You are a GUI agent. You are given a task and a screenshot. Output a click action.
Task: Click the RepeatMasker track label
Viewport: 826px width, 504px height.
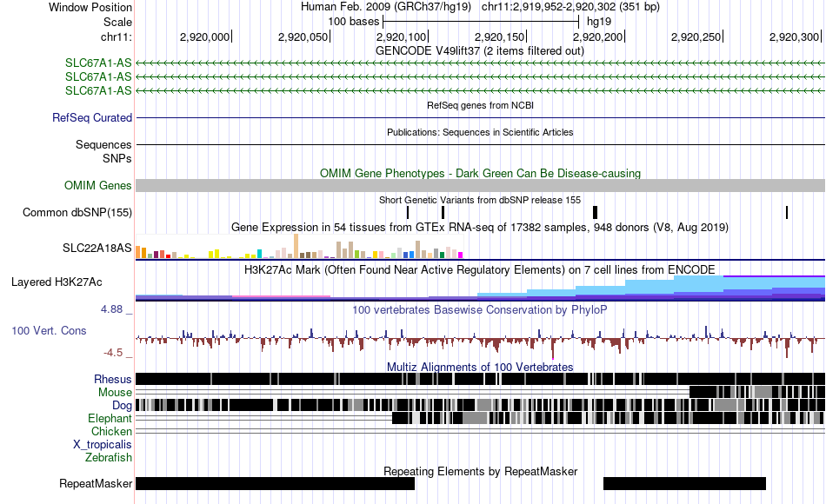[x=96, y=483]
